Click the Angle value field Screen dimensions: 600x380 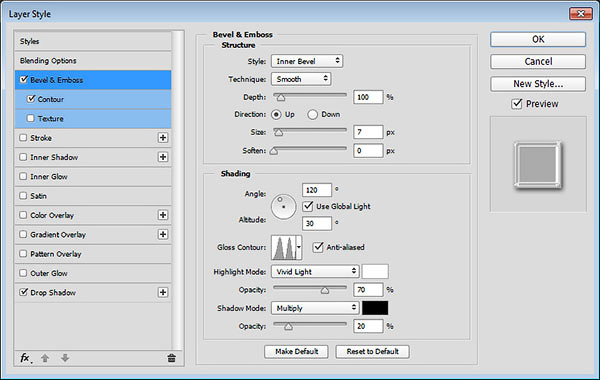[x=317, y=190]
